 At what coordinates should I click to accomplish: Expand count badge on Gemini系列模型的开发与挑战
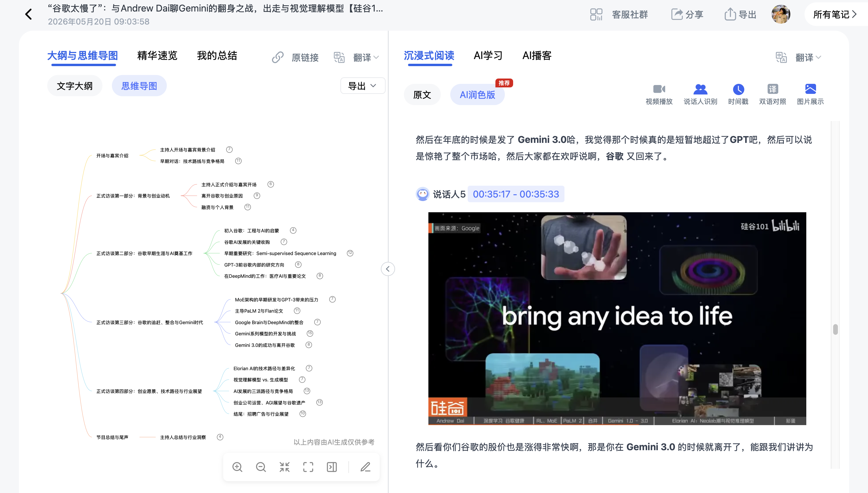coord(310,333)
